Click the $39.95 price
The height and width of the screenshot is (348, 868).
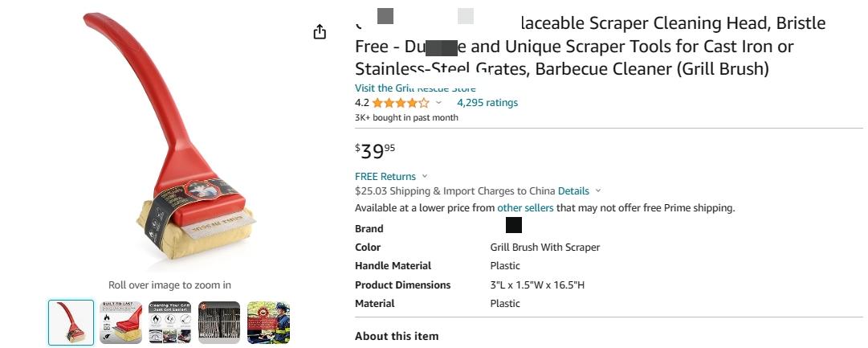375,150
